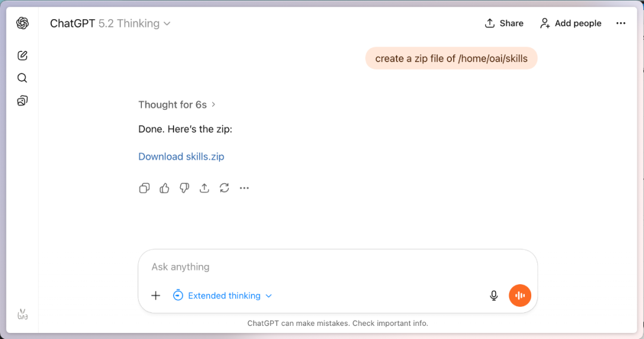Regenerate the response with the refresh icon
The width and height of the screenshot is (644, 339).
224,188
